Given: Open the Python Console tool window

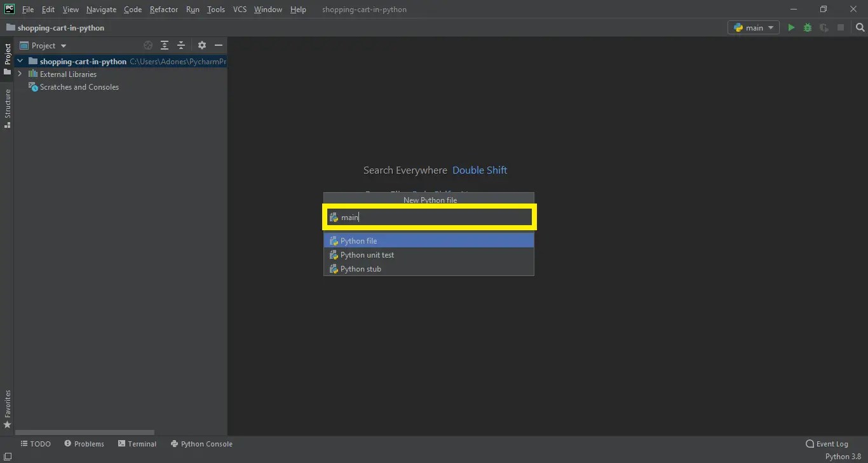Looking at the screenshot, I should (201, 443).
